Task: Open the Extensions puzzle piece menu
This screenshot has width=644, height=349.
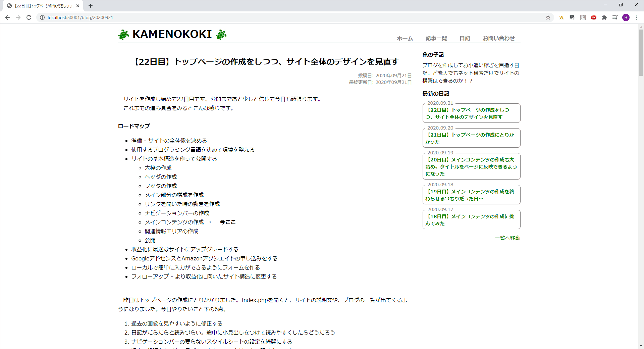Action: (x=604, y=17)
